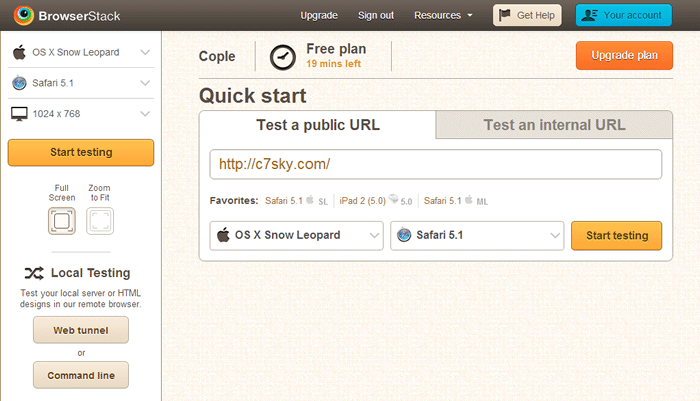This screenshot has height=401, width=700.
Task: Open the Resources menu
Action: click(x=442, y=15)
